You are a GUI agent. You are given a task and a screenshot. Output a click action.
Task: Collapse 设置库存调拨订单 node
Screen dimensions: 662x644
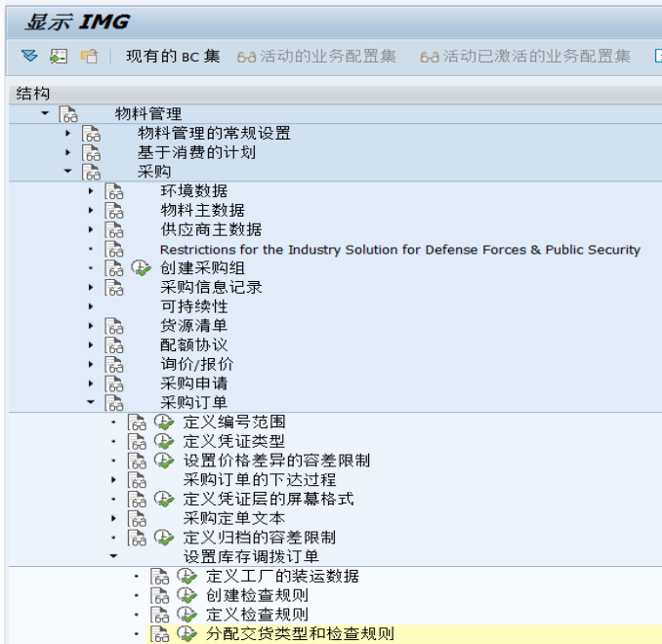113,556
